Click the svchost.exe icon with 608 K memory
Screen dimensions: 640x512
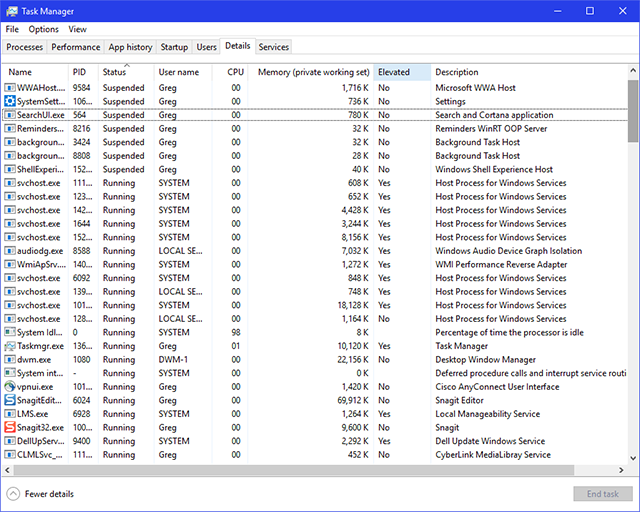tap(10, 183)
